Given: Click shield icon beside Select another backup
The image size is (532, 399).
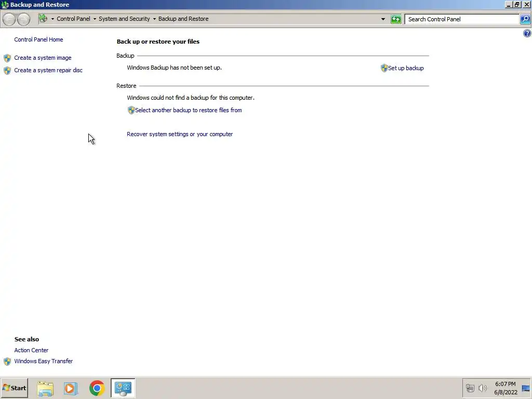Looking at the screenshot, I should [131, 110].
